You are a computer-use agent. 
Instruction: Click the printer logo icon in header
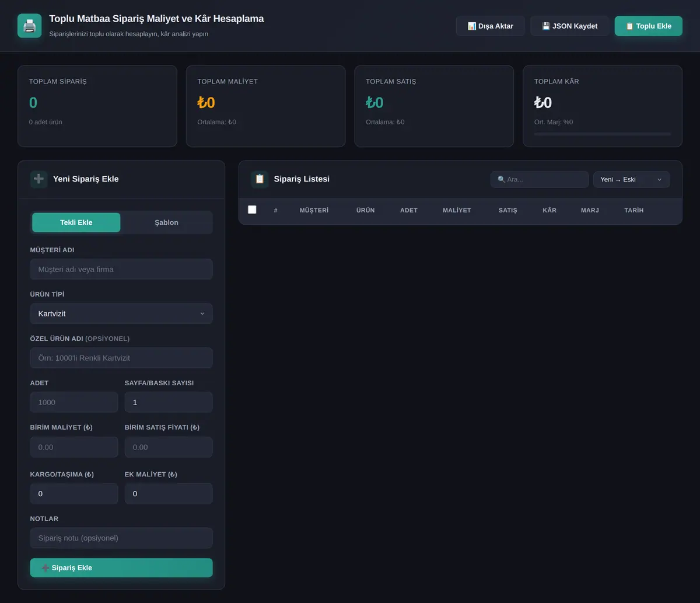pyautogui.click(x=30, y=26)
